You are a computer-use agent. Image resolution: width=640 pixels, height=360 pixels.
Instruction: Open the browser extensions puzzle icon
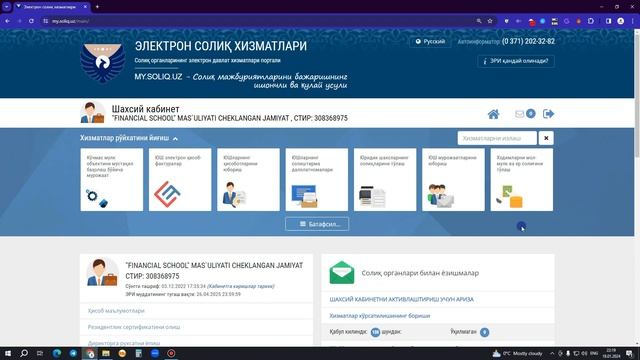tap(591, 21)
